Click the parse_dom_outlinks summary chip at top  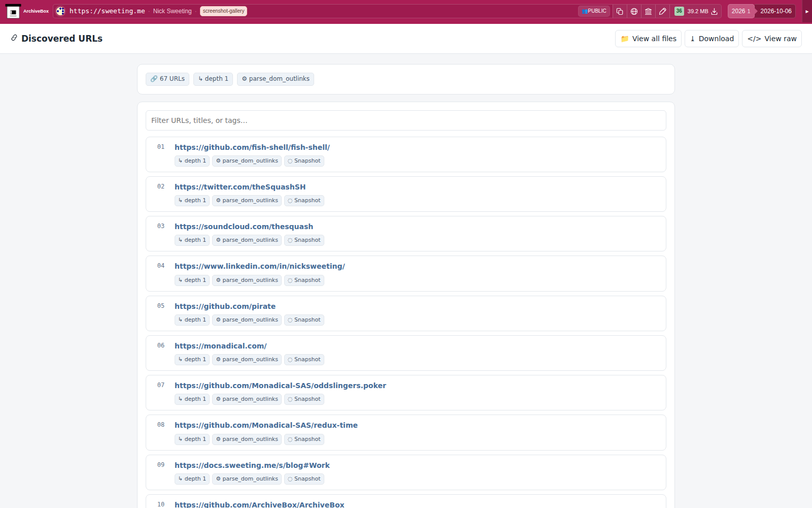click(x=276, y=79)
